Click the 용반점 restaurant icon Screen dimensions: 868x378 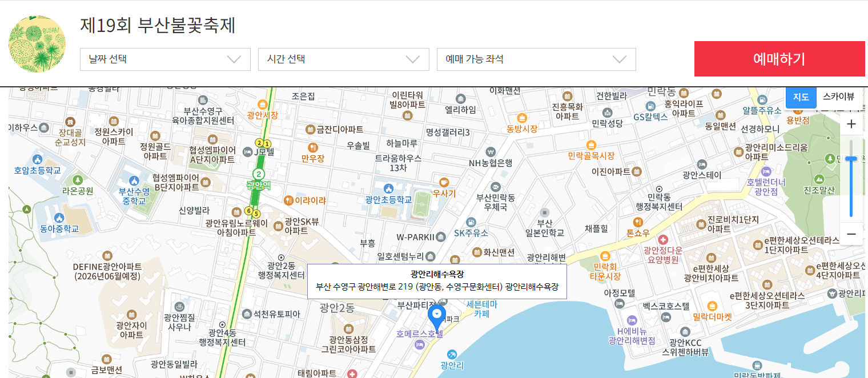pyautogui.click(x=798, y=110)
